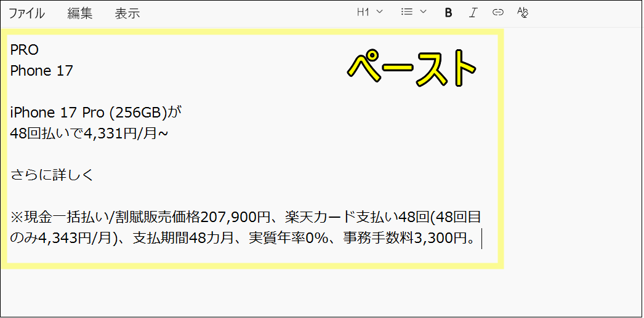
Task: Place cursor after 事務手数料3,300円。
Action: pos(480,239)
